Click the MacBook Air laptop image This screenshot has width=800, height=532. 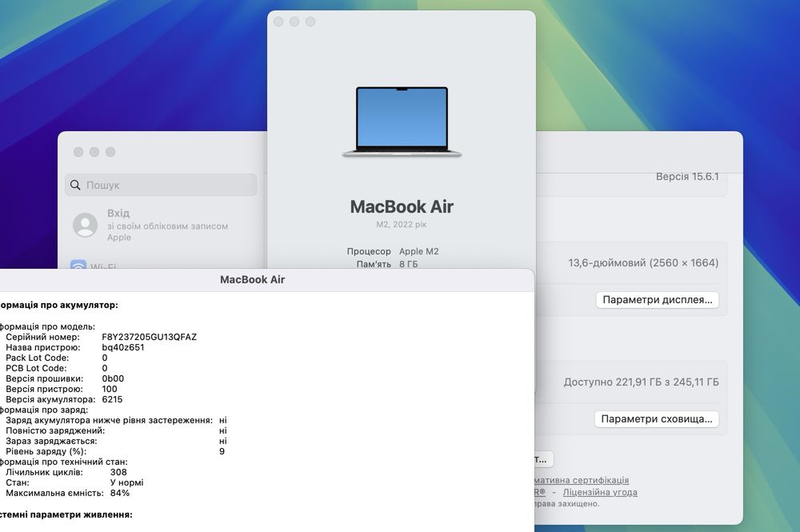pos(402,122)
